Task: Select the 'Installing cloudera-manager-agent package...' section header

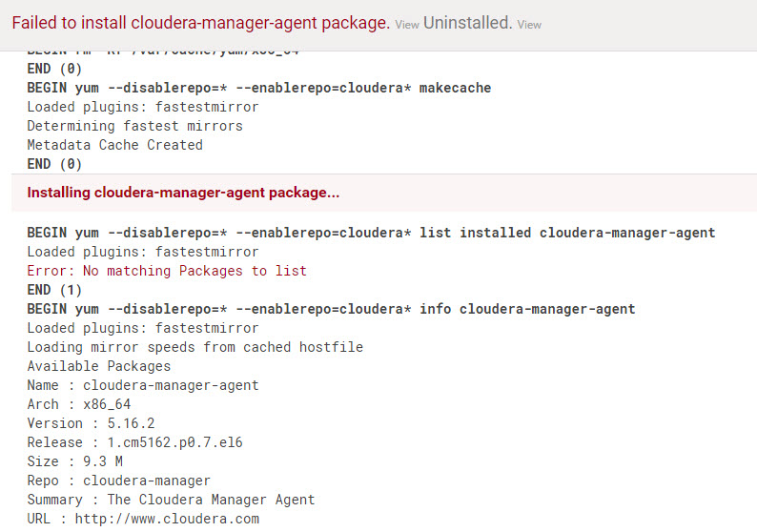Action: click(183, 193)
